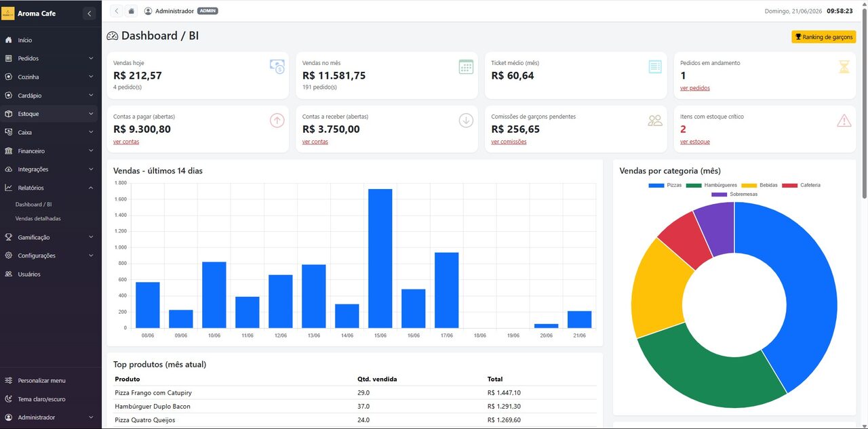Click the Pedidos list icon in the sidebar
The width and height of the screenshot is (868, 429).
point(8,58)
